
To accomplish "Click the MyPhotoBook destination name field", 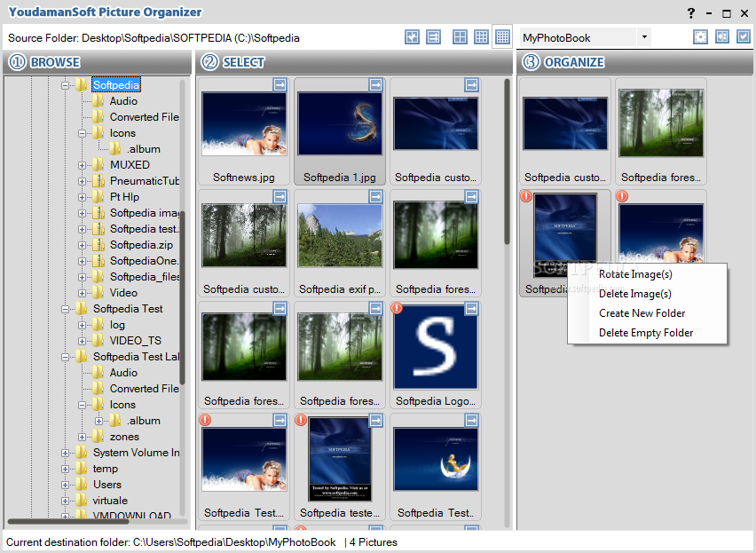I will click(x=579, y=37).
